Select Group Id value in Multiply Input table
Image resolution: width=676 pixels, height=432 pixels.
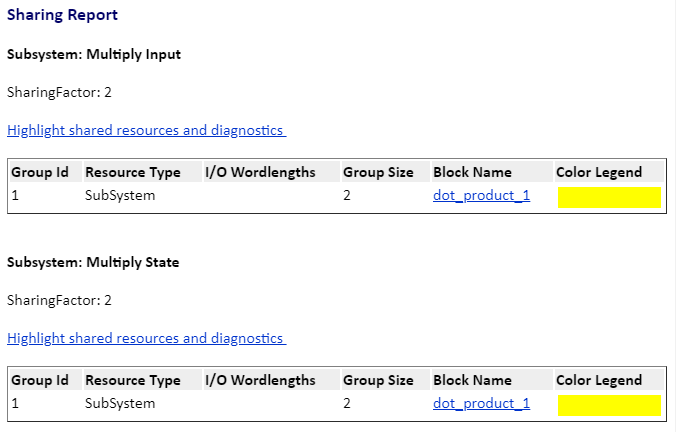tap(16, 195)
